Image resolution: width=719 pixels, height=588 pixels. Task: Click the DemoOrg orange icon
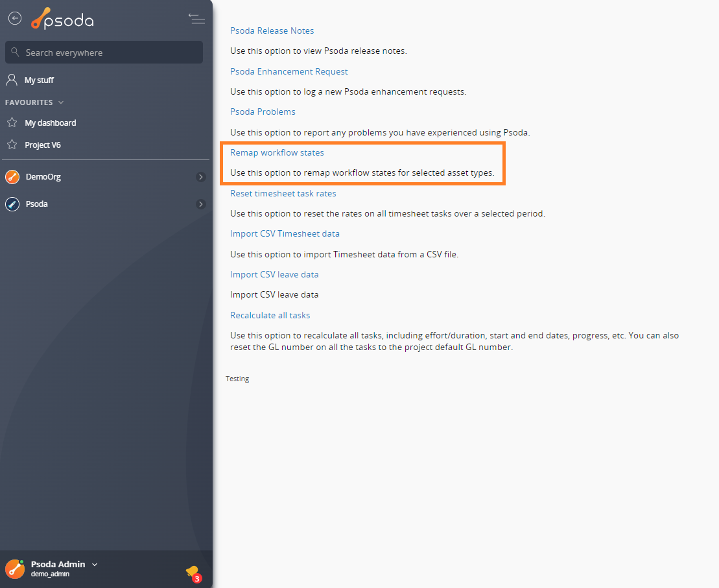tap(12, 176)
